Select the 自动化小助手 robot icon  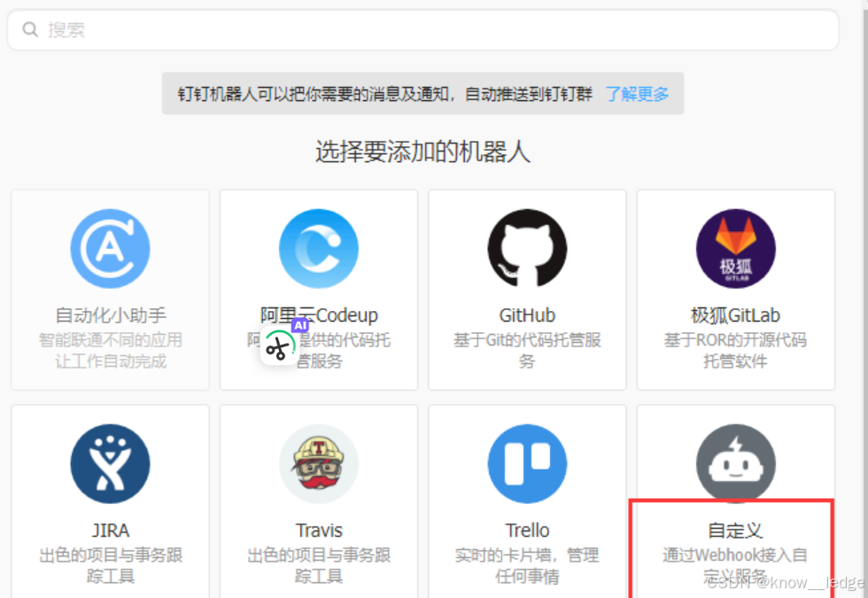click(110, 249)
